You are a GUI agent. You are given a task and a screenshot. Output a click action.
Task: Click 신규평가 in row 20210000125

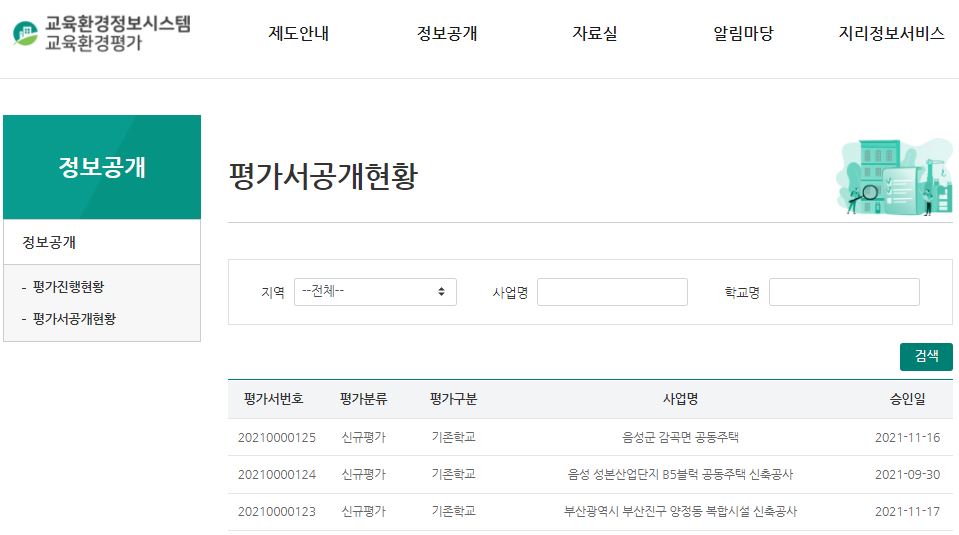363,438
